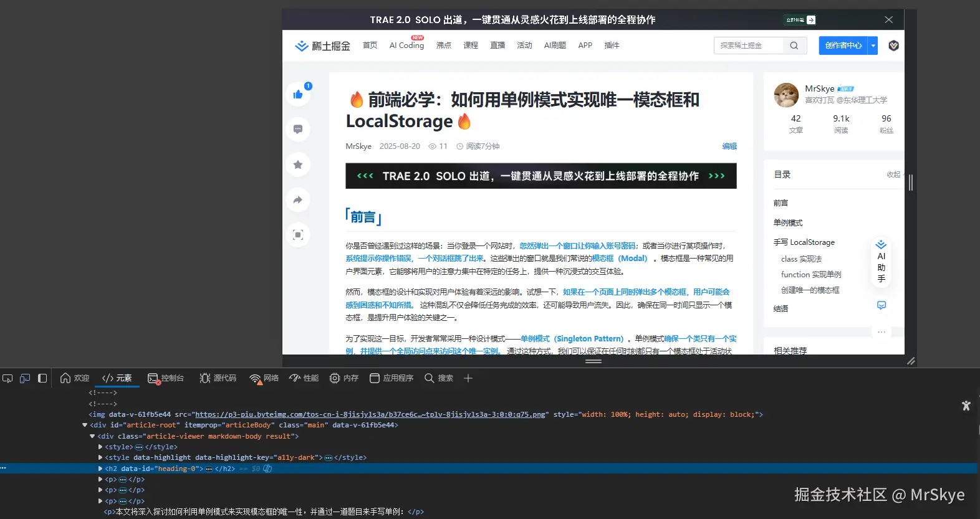Click the search magnifier in Juejin header
Image resolution: width=980 pixels, height=519 pixels.
pos(794,45)
